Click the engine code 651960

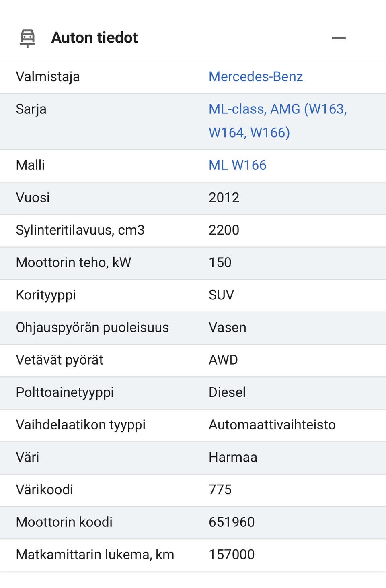(x=232, y=522)
